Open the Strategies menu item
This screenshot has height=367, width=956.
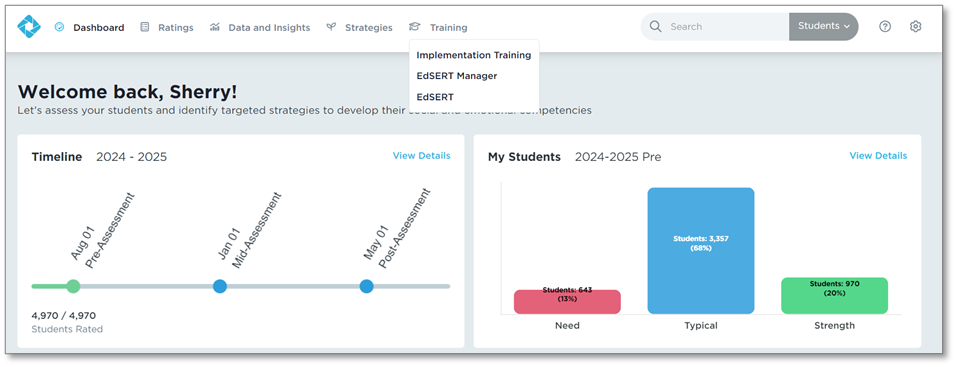coord(369,27)
